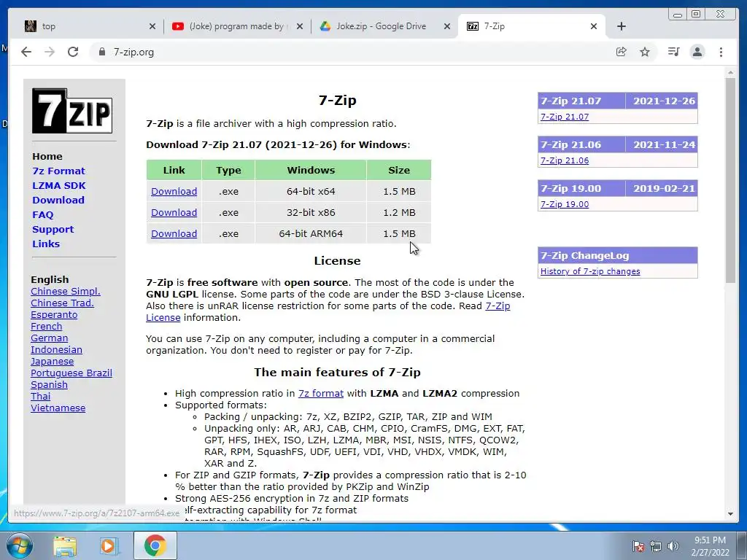The width and height of the screenshot is (747, 560).
Task: Open the Chrome three-dot menu
Action: tap(721, 52)
